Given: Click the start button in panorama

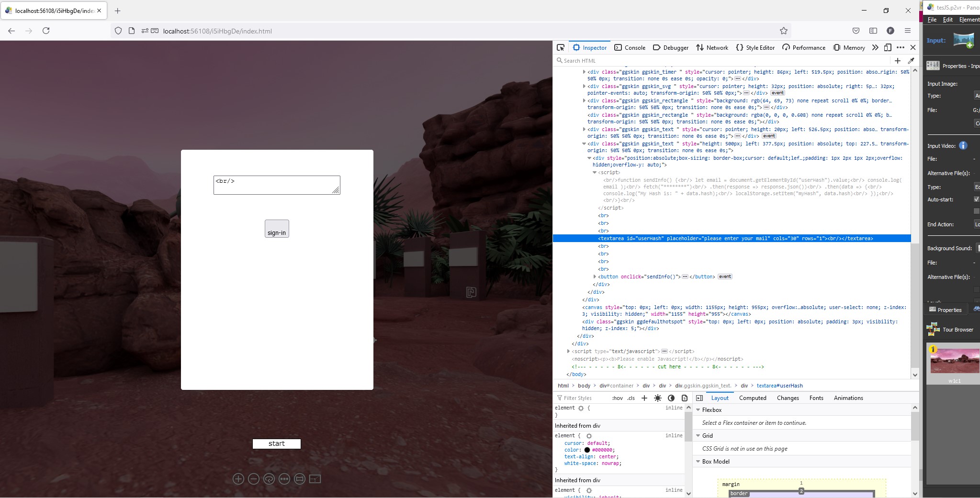Looking at the screenshot, I should tap(277, 444).
